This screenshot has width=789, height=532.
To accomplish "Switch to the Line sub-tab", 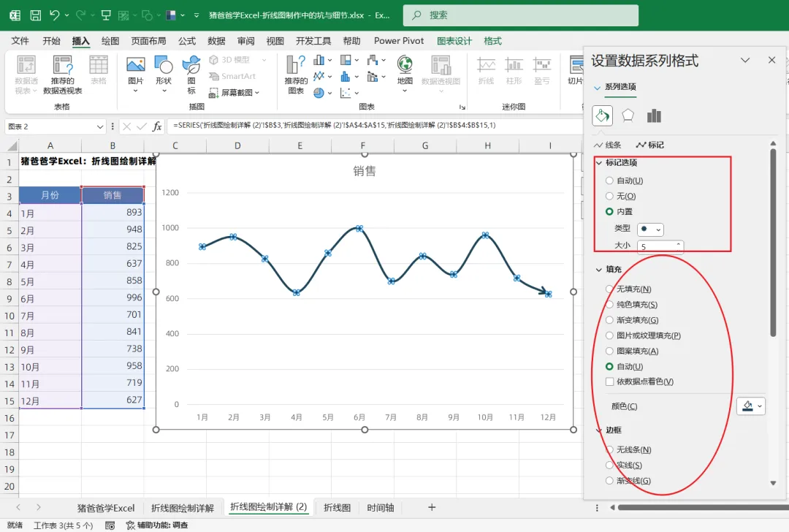I will [607, 145].
